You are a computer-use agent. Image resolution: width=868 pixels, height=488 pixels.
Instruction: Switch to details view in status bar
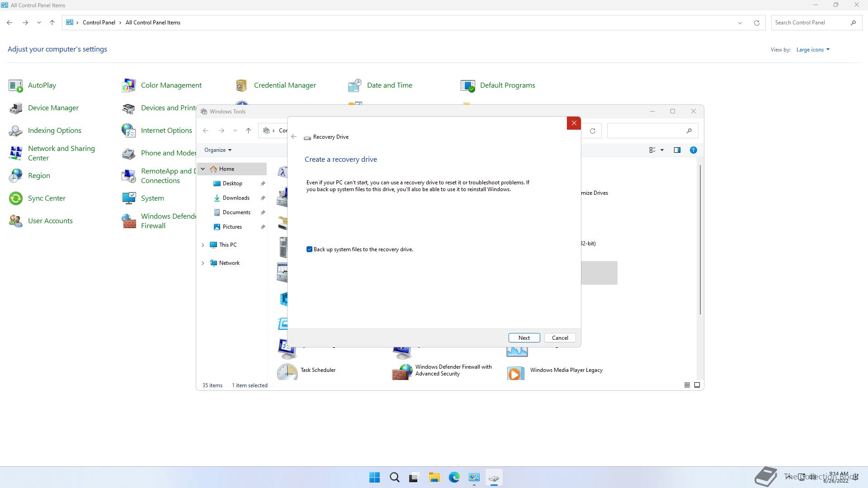click(687, 385)
